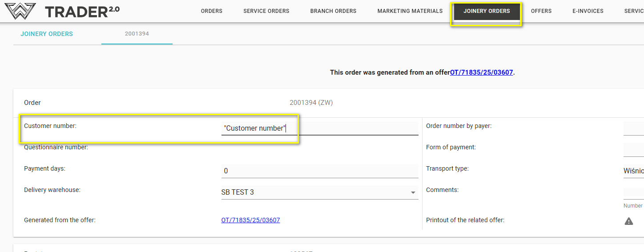This screenshot has width=644, height=252.
Task: Open Marketing Materials section
Action: 410,11
